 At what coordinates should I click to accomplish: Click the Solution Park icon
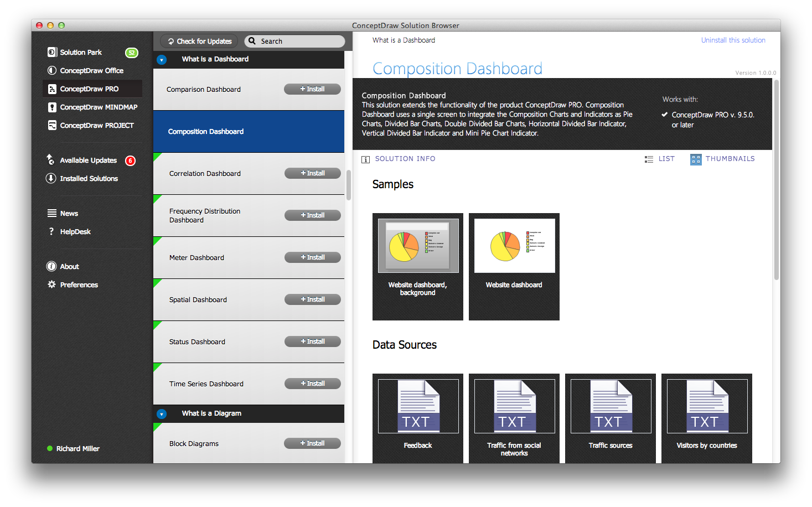coord(51,52)
